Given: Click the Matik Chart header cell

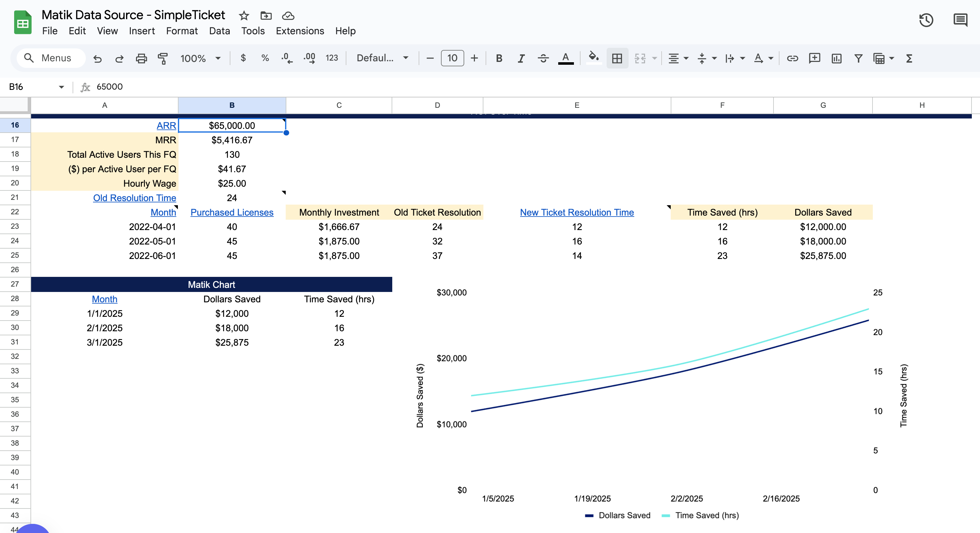Looking at the screenshot, I should pyautogui.click(x=212, y=285).
